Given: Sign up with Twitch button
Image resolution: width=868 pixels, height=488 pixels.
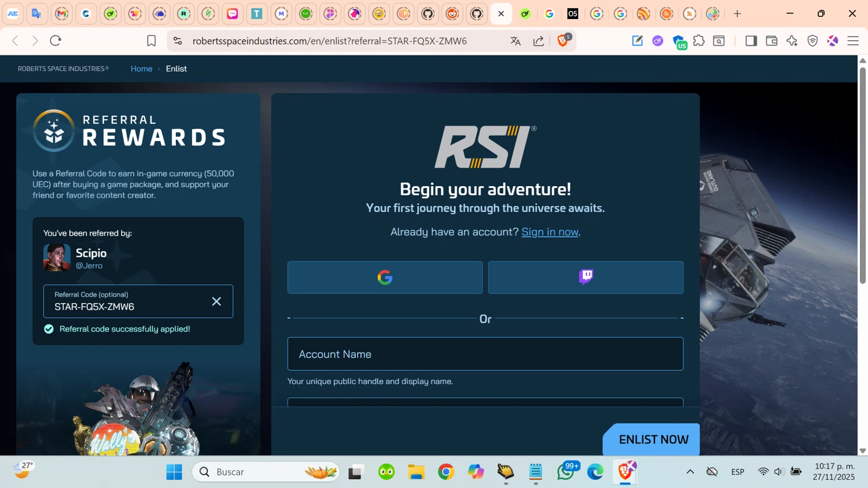Looking at the screenshot, I should pos(586,278).
